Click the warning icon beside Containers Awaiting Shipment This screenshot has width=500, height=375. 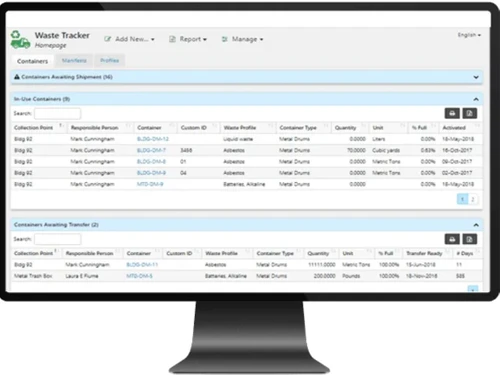tap(17, 77)
